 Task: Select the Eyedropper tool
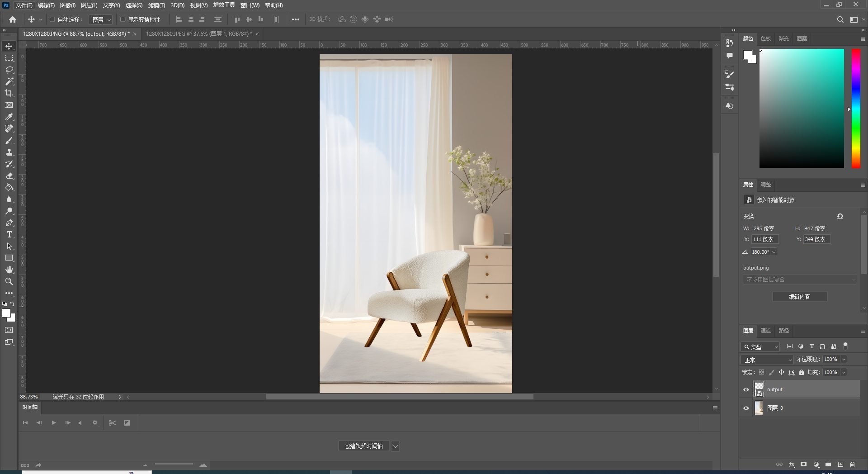9,117
